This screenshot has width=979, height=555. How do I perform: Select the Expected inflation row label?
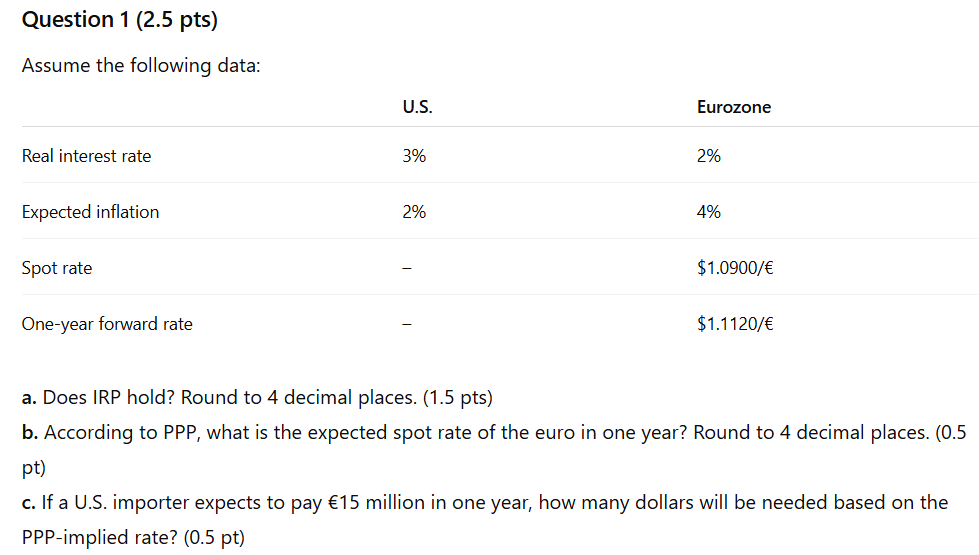pos(91,212)
